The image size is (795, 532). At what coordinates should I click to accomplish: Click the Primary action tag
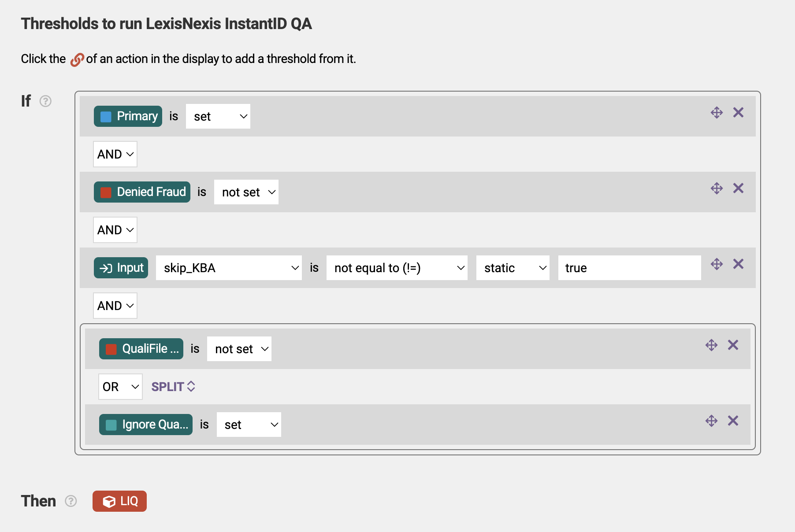click(x=128, y=116)
